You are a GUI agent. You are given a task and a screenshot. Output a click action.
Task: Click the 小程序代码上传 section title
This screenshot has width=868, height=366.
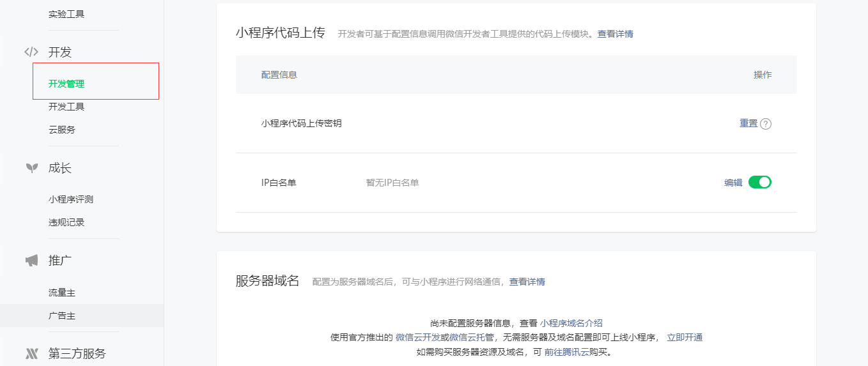tap(281, 33)
